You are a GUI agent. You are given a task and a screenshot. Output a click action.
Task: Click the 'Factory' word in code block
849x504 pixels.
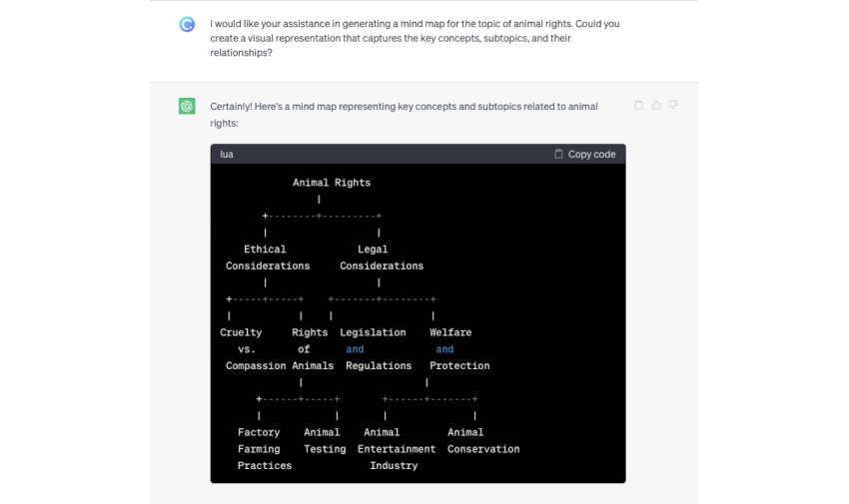259,432
